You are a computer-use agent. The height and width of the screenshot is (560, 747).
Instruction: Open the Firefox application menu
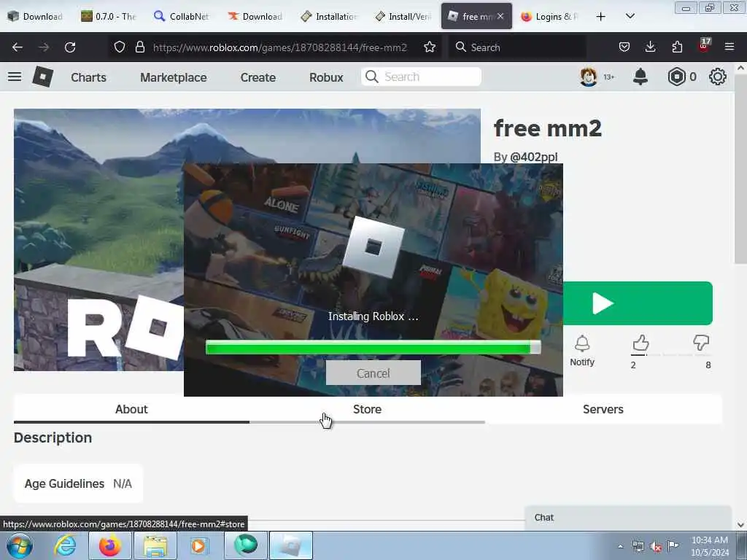point(729,47)
